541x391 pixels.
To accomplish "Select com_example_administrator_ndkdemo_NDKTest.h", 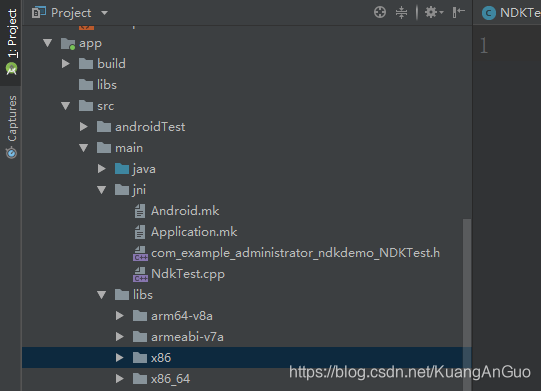I will coord(295,253).
